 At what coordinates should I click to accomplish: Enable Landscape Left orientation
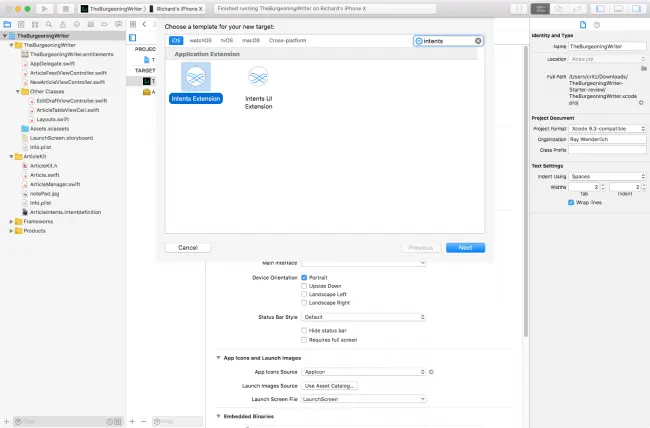pyautogui.click(x=304, y=294)
